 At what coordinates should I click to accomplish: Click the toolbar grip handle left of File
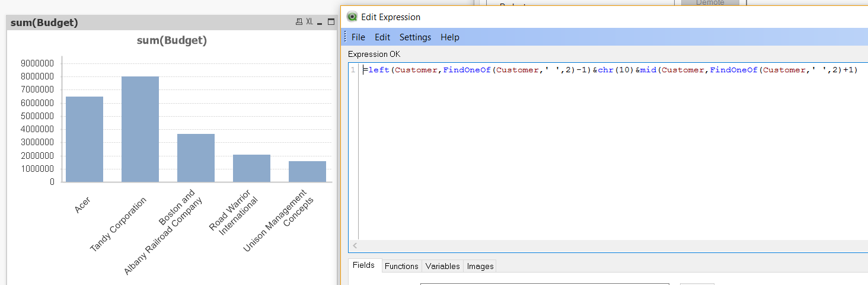click(x=345, y=37)
